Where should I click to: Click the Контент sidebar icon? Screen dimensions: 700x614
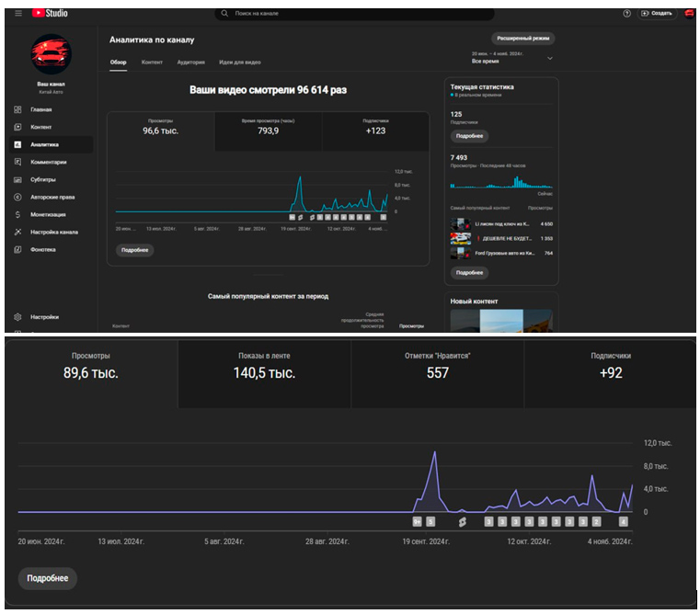[17, 127]
